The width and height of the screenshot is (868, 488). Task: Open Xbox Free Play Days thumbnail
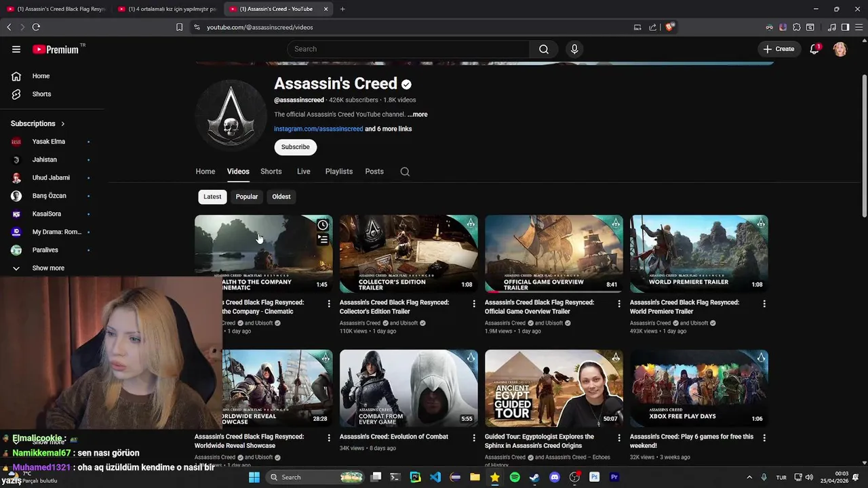699,388
